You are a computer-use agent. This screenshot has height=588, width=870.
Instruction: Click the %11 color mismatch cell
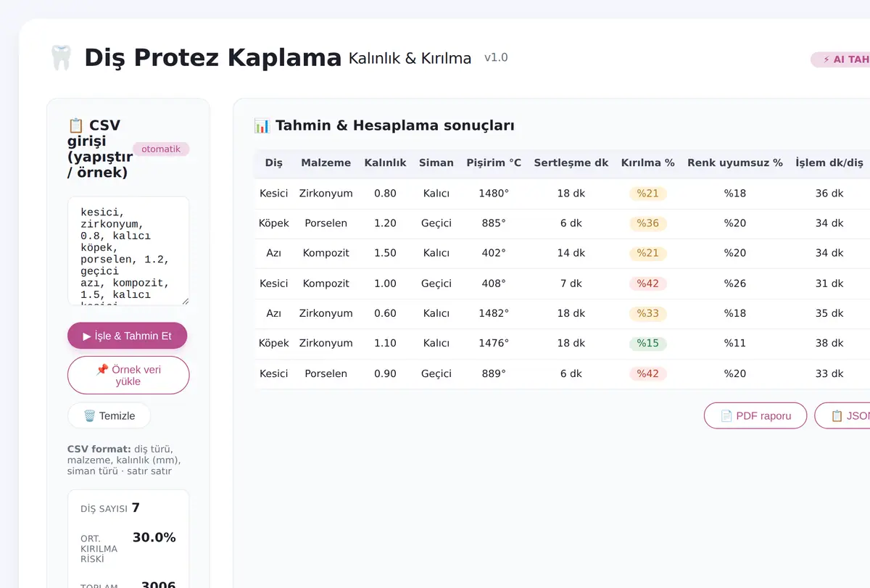[735, 343]
